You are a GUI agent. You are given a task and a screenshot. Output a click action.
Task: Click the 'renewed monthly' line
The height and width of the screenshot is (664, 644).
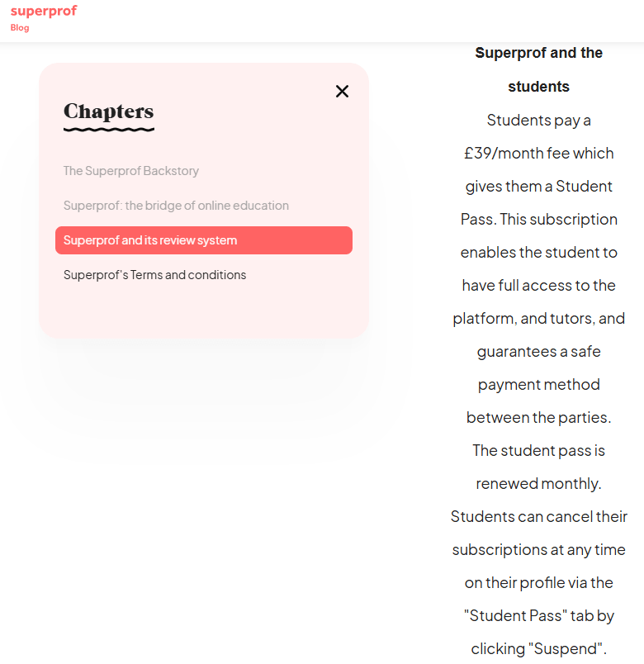pyautogui.click(x=538, y=483)
